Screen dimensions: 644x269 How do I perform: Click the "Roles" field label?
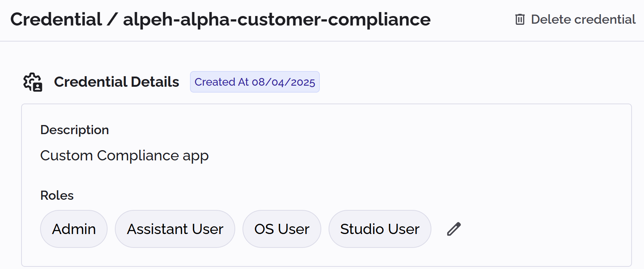pos(57,195)
